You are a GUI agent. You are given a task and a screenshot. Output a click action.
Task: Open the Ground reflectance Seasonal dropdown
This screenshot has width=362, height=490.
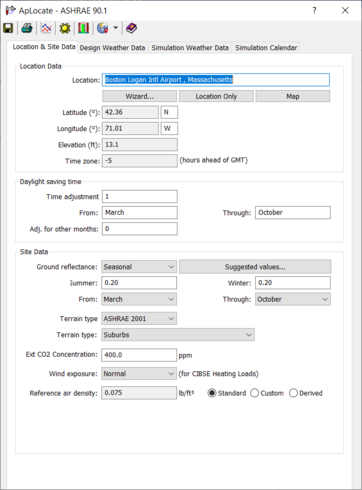(139, 267)
